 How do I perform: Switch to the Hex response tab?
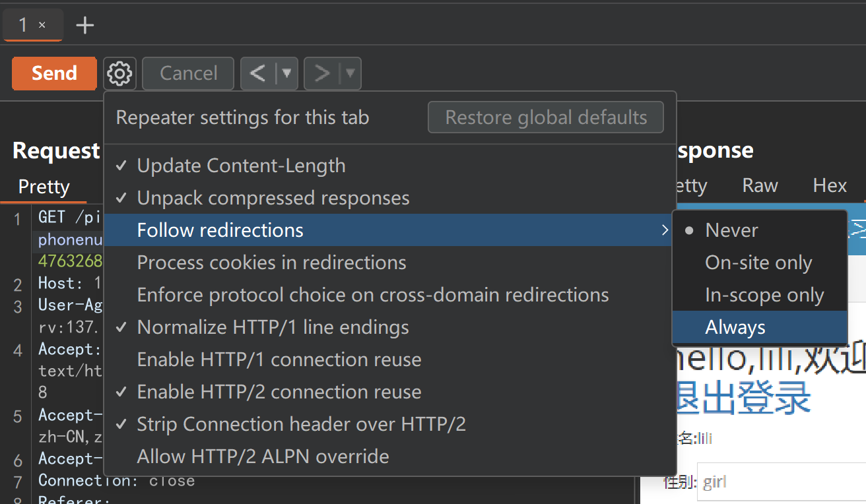pos(830,185)
